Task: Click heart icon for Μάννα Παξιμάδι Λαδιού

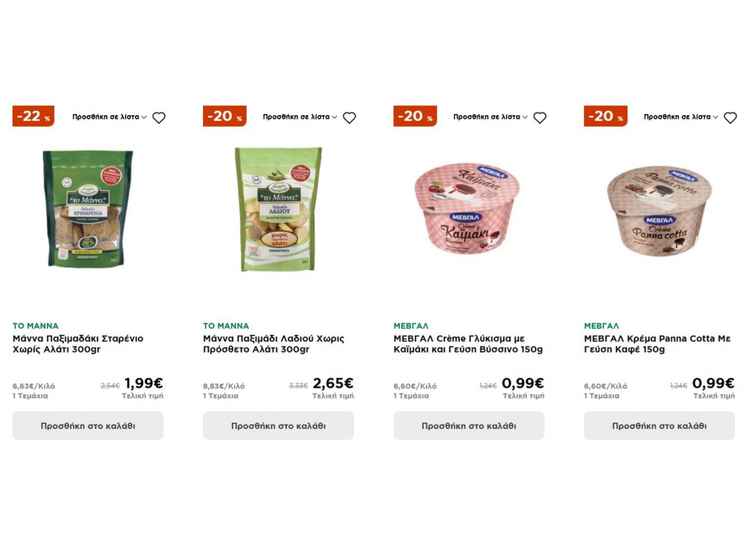Action: pos(349,118)
